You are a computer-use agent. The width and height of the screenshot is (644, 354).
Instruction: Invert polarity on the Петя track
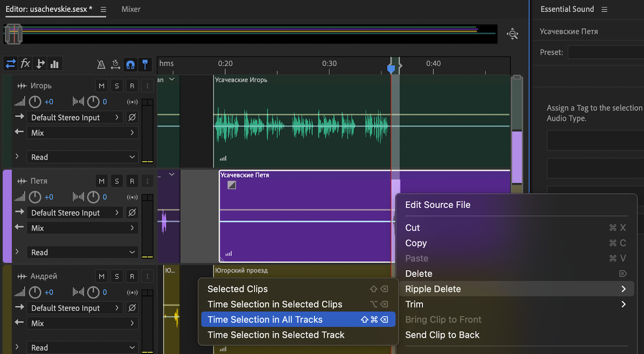point(132,213)
